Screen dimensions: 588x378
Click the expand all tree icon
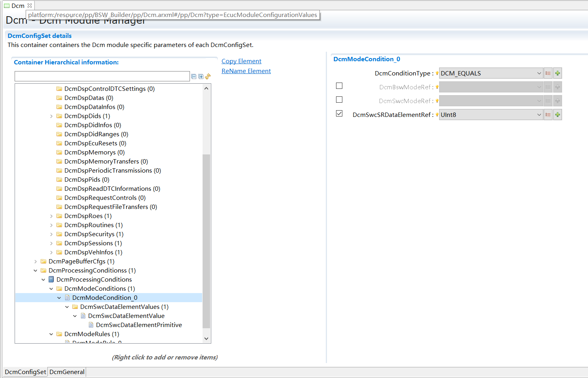pos(201,77)
